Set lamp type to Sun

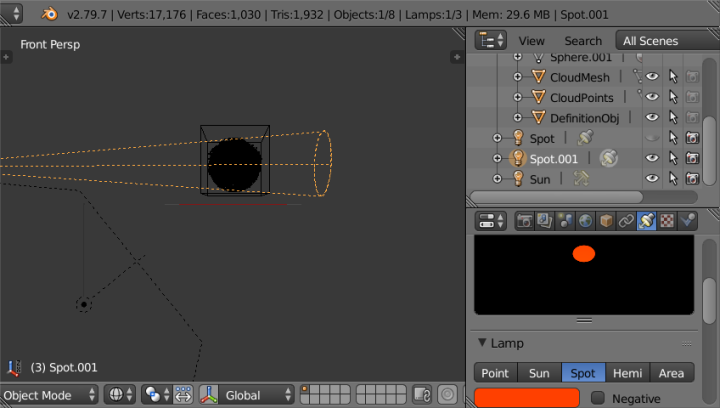pos(539,373)
